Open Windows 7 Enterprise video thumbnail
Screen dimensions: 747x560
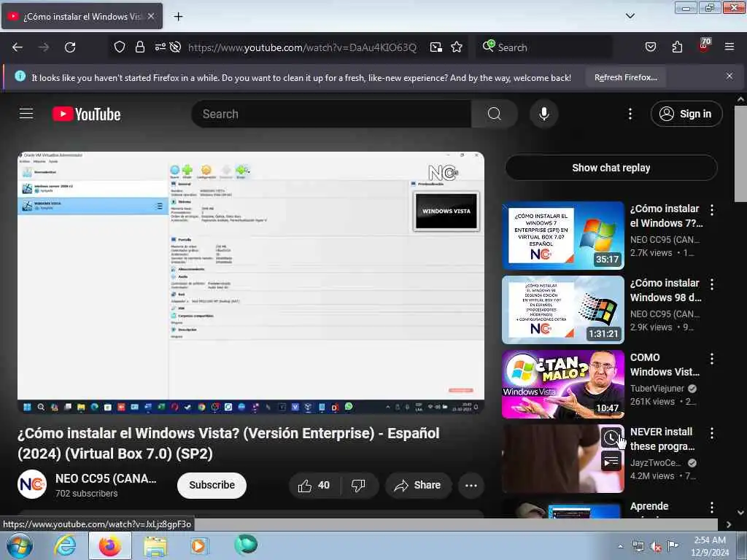pyautogui.click(x=563, y=236)
